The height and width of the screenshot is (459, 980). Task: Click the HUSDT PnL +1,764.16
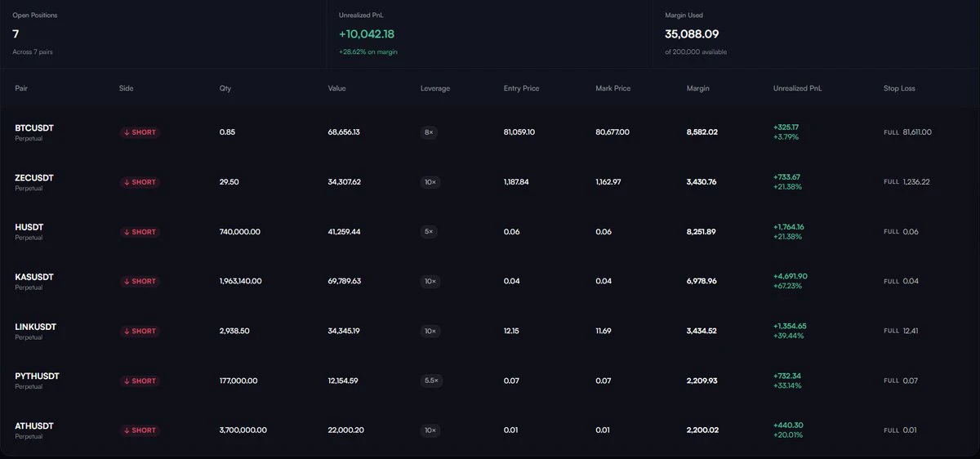789,227
